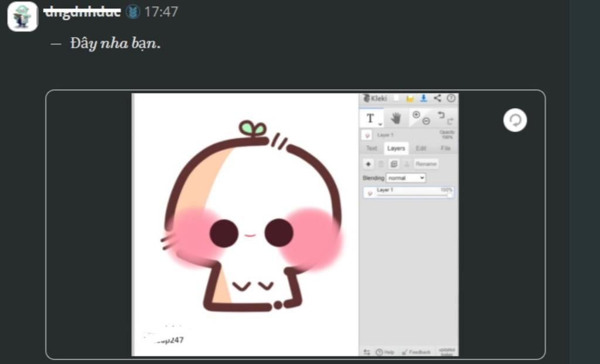The height and width of the screenshot is (364, 600).
Task: Click the yellow folder import icon
Action: 410,99
